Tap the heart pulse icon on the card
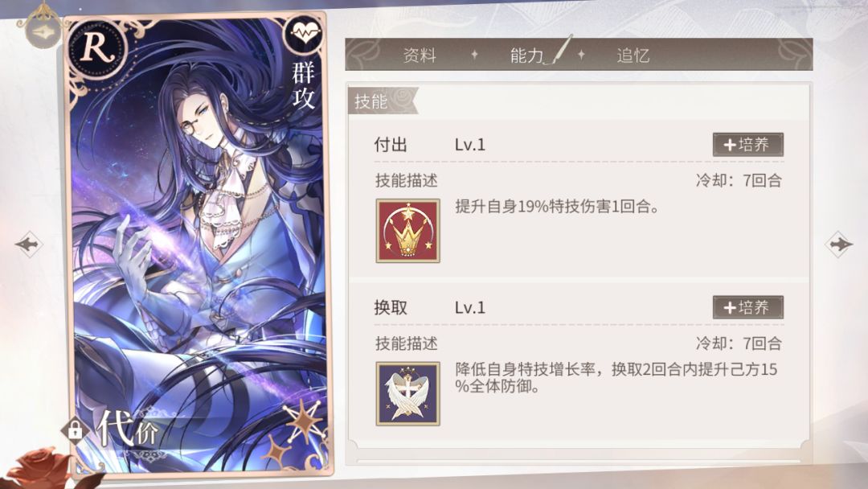This screenshot has height=489, width=868. 305,35
